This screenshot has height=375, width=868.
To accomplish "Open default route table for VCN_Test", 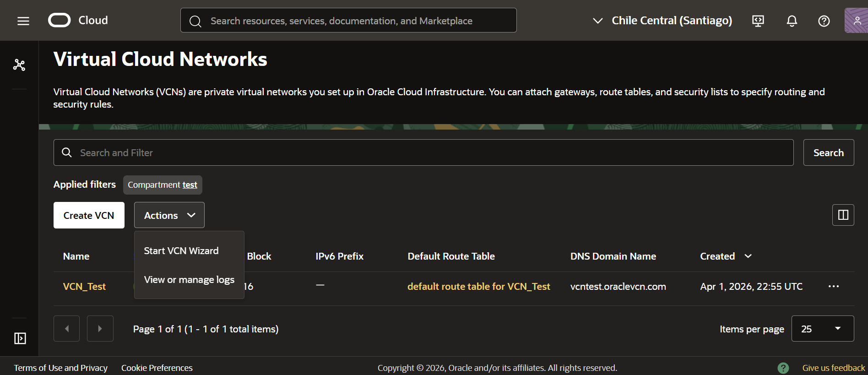I will point(478,287).
